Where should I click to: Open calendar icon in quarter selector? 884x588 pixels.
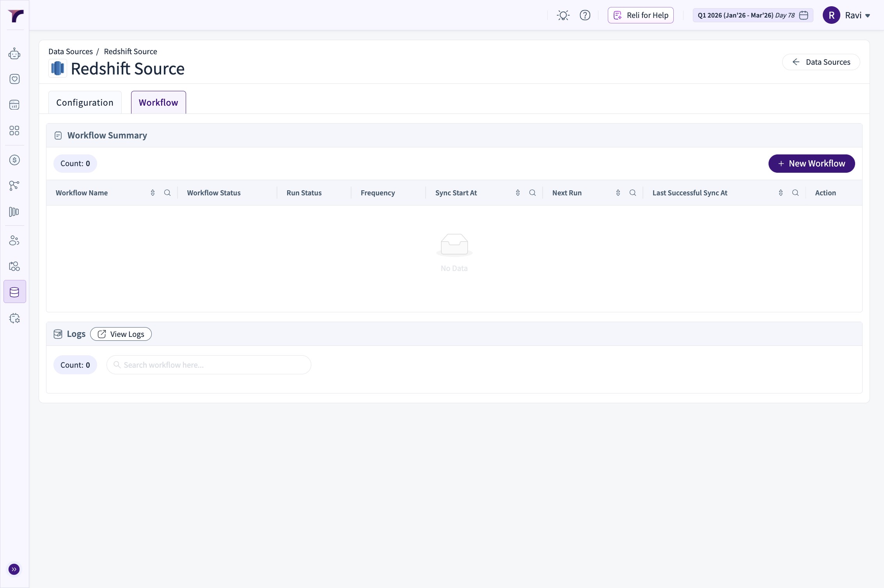pos(804,15)
